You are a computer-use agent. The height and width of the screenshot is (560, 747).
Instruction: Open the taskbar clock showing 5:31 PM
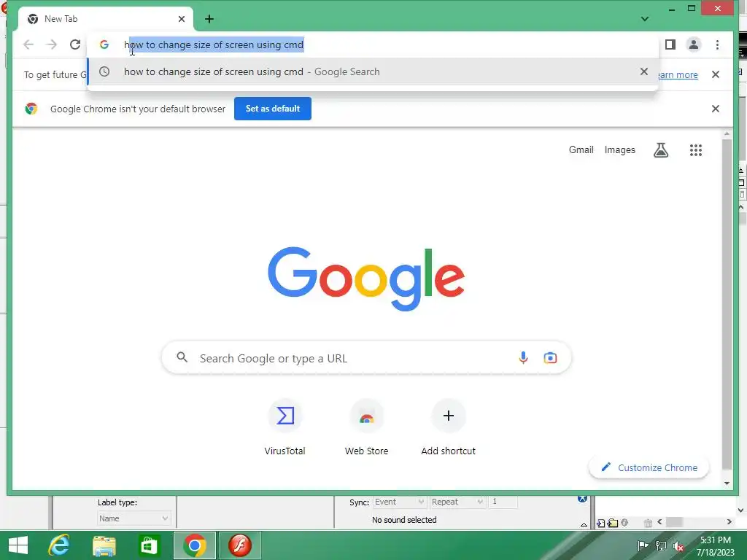716,546
